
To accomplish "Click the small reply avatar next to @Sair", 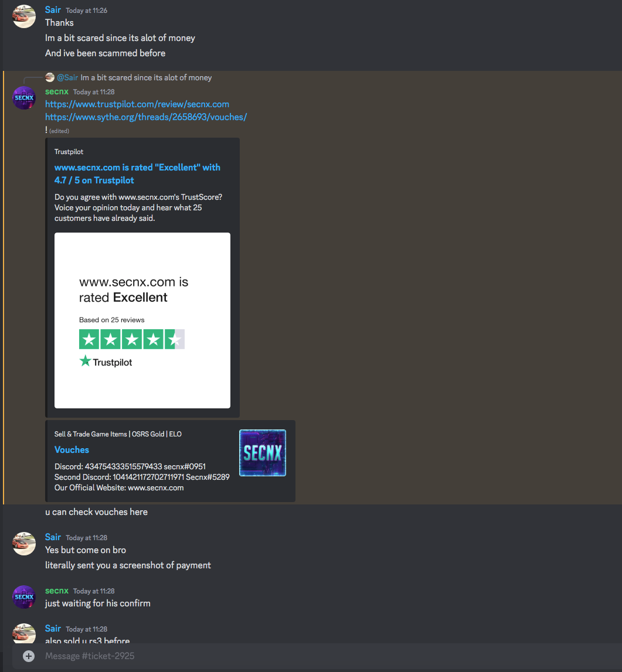I will pos(50,77).
